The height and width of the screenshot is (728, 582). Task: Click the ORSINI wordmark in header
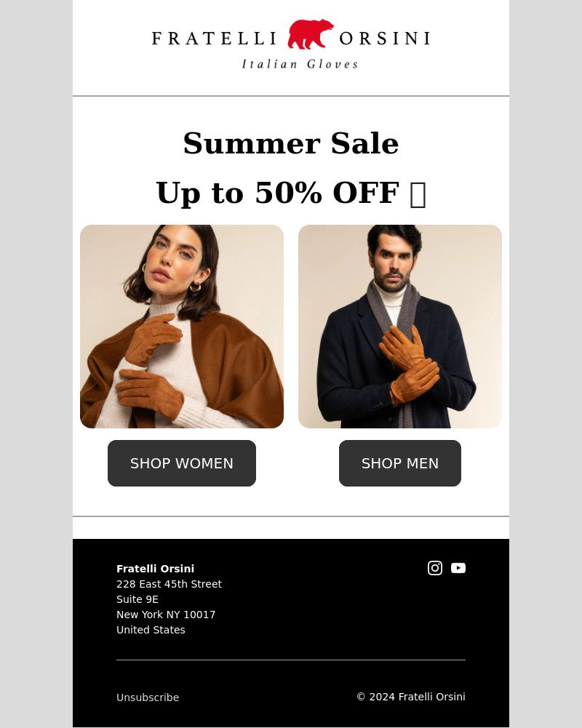(x=385, y=38)
